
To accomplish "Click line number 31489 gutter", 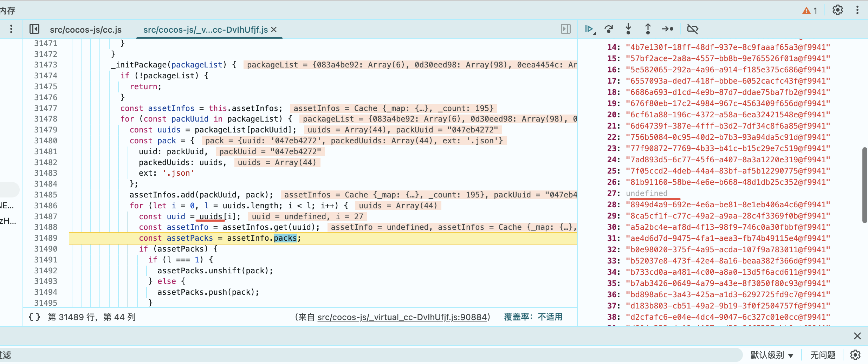I will (46, 238).
